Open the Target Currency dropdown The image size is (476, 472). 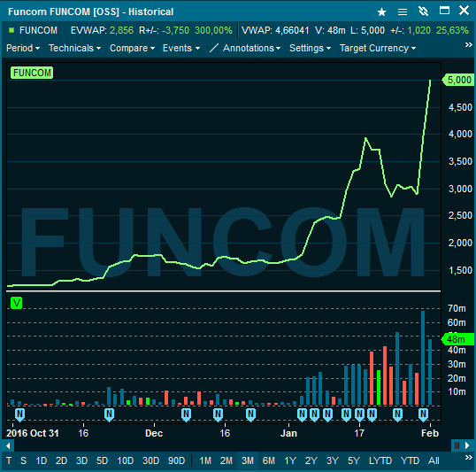pyautogui.click(x=378, y=48)
